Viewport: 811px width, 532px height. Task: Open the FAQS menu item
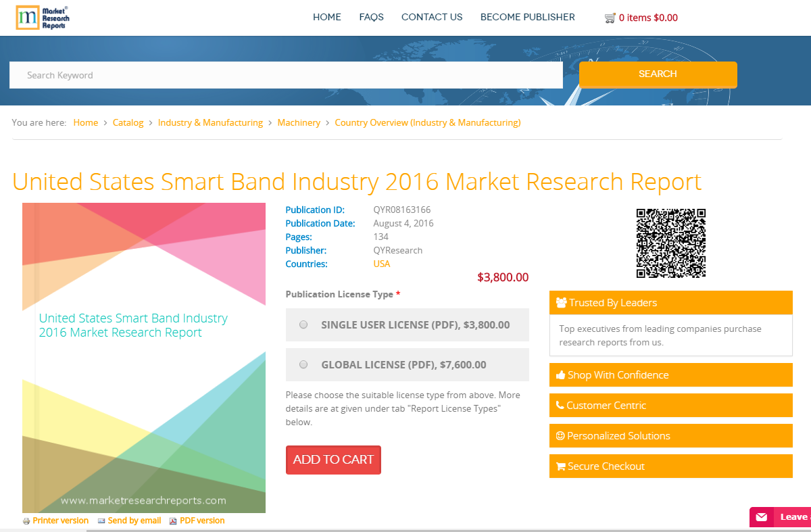371,17
